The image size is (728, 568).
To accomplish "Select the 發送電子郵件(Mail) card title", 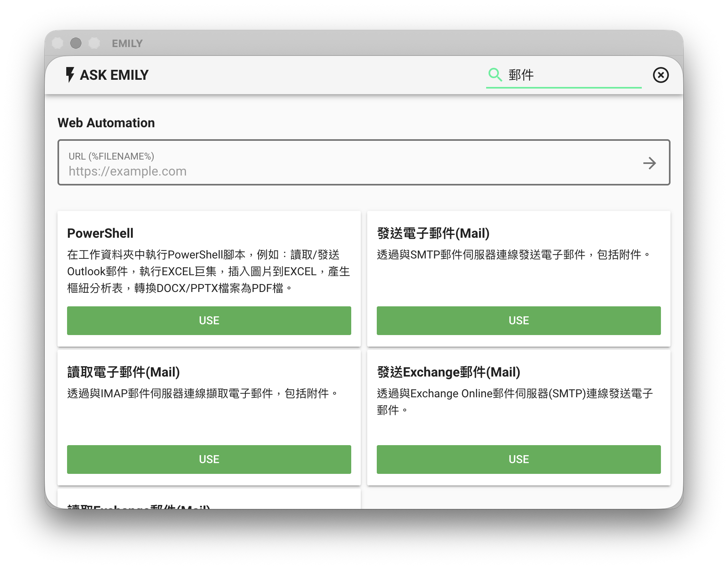I will click(x=433, y=233).
